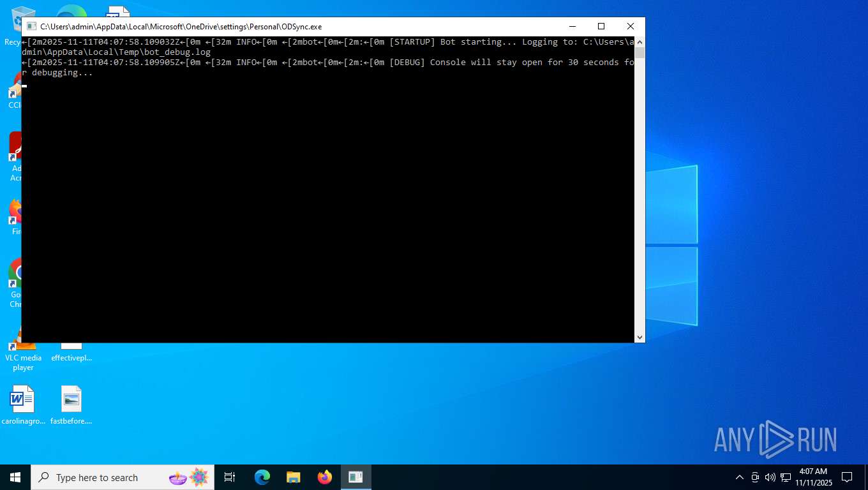Viewport: 868px width, 490px height.
Task: Click the STARTUP Bot starting log line
Action: point(328,47)
